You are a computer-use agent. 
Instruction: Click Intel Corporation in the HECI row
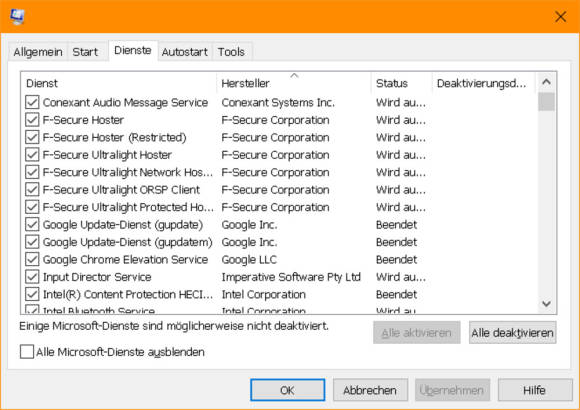point(263,295)
